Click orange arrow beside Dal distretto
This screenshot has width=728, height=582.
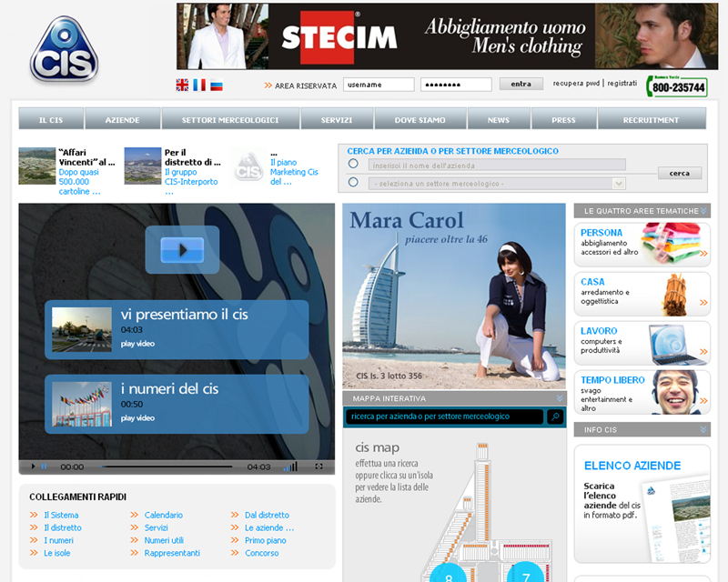[x=235, y=515]
